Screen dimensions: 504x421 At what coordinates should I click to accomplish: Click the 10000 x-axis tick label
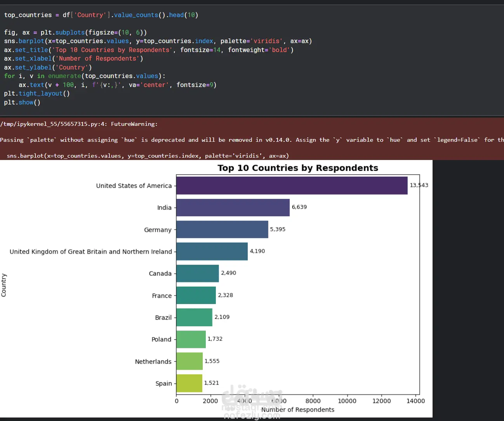click(347, 401)
